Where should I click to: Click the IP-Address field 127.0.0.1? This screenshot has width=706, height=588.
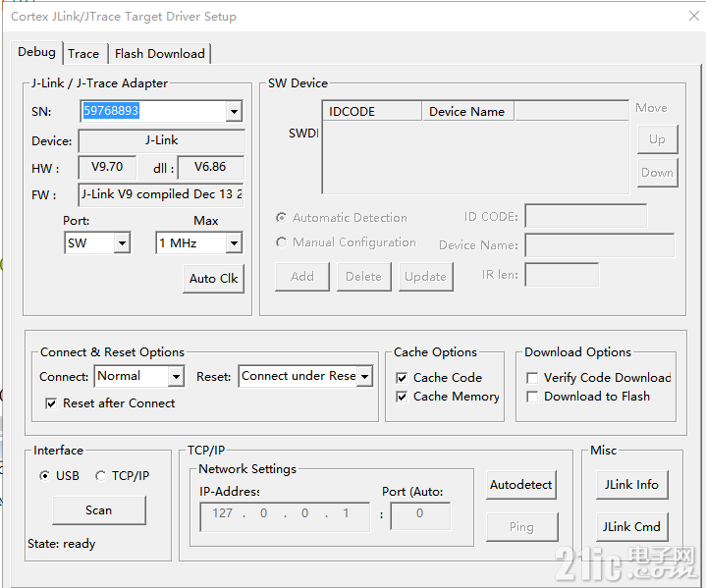point(285,517)
